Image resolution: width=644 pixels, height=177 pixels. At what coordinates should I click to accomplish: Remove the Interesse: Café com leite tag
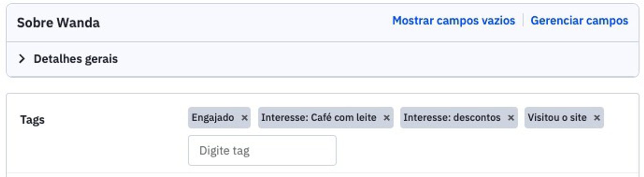[386, 118]
